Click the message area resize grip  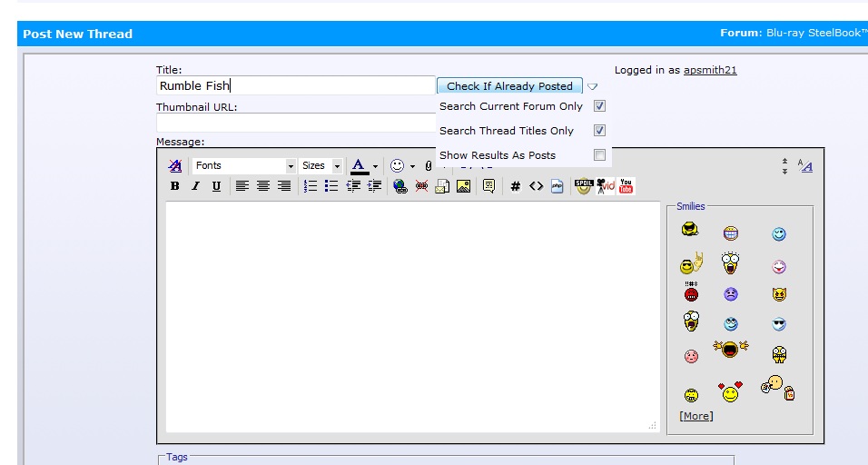pos(653,426)
